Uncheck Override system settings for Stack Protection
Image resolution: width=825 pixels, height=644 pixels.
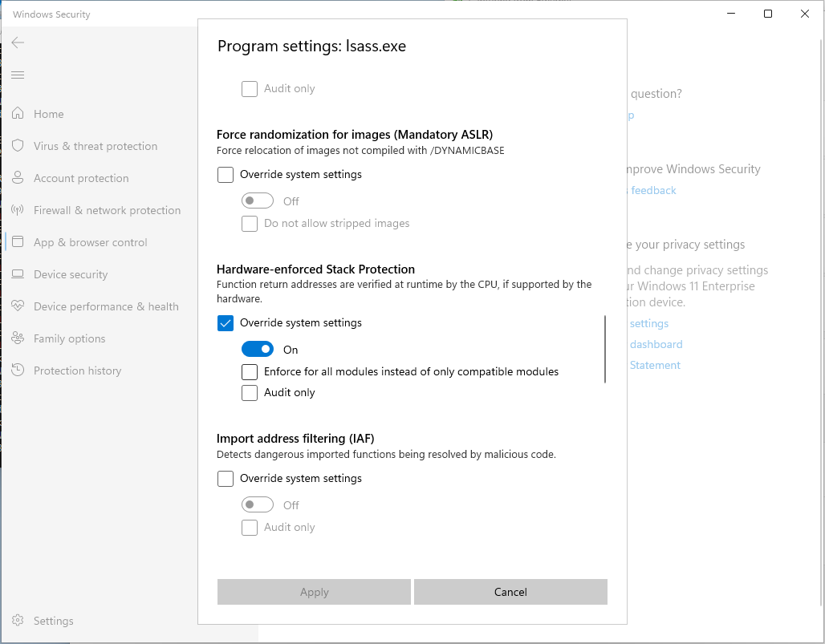(226, 322)
